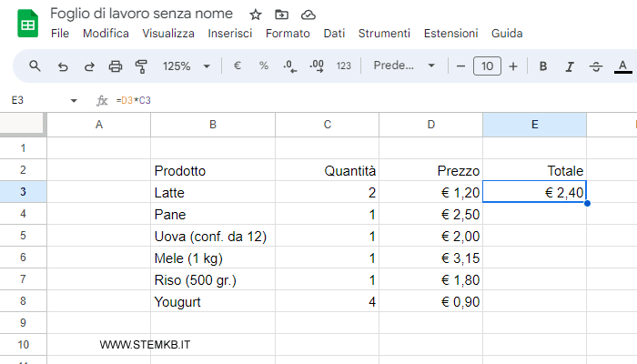The image size is (637, 364).
Task: Check the cloud save status icon
Action: [308, 15]
